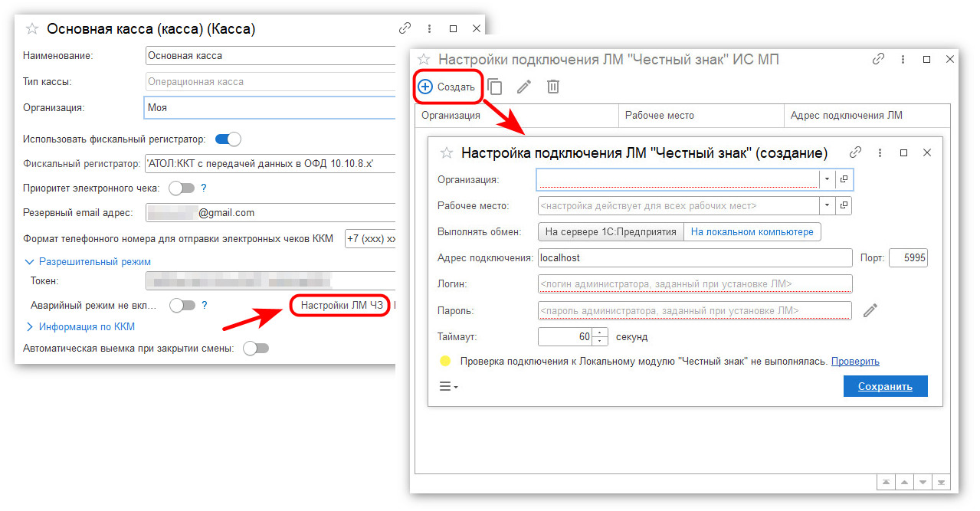Click Тип кассы field Операционная касса

(270, 81)
